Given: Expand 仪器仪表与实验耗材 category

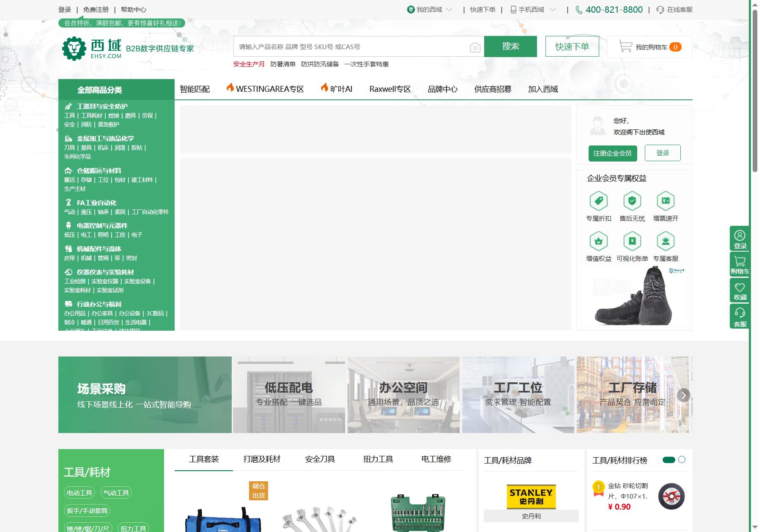Looking at the screenshot, I should (105, 272).
